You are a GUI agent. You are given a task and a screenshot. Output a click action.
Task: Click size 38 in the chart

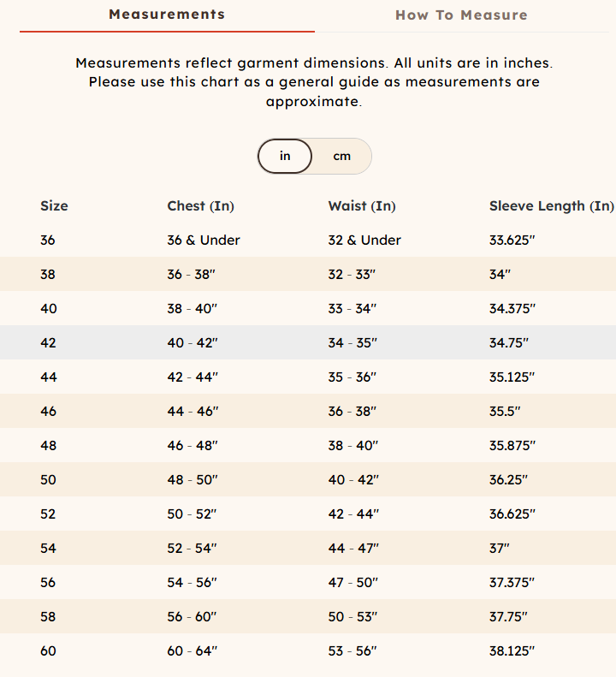pyautogui.click(x=48, y=275)
